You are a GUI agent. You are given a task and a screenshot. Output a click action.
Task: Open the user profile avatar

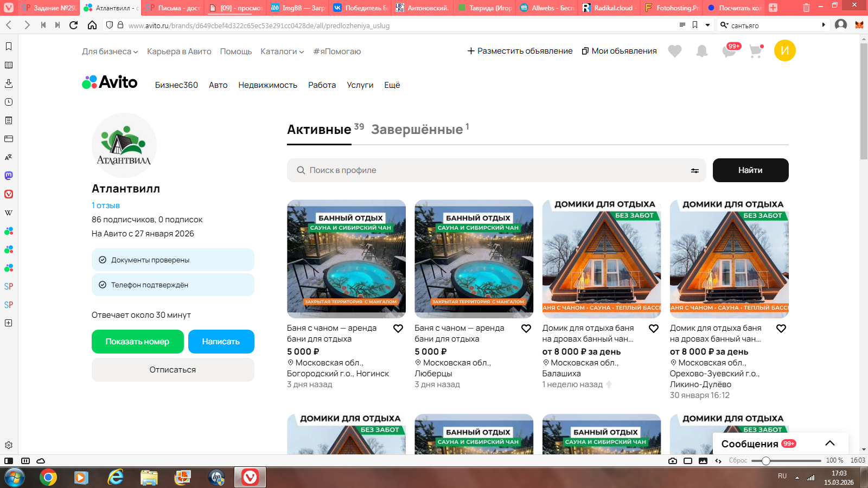[785, 50]
